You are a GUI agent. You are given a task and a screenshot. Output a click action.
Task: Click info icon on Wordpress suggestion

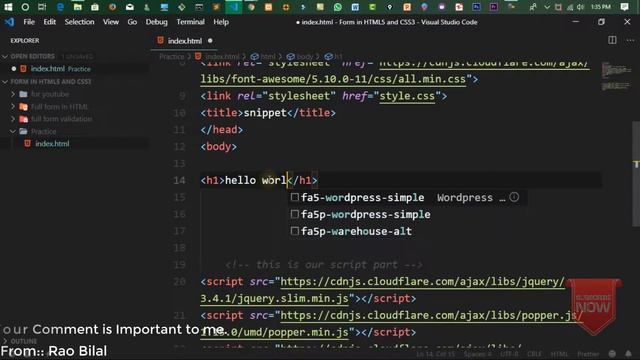[x=514, y=197]
